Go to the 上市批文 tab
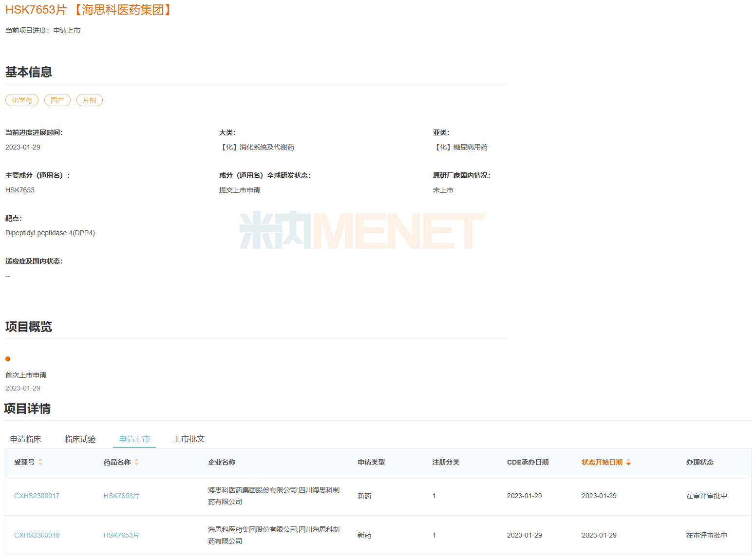The height and width of the screenshot is (560, 755). click(x=189, y=439)
